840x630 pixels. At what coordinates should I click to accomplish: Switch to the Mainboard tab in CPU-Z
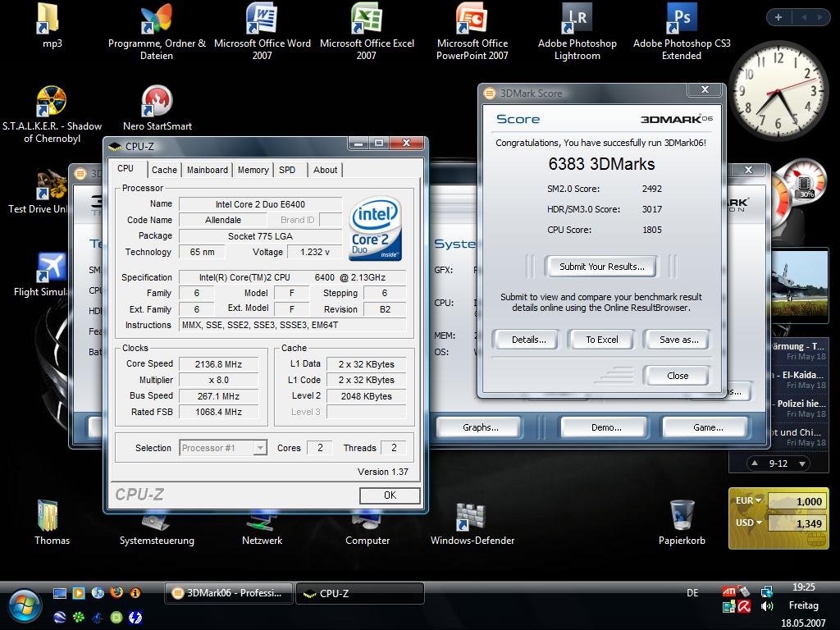[208, 170]
